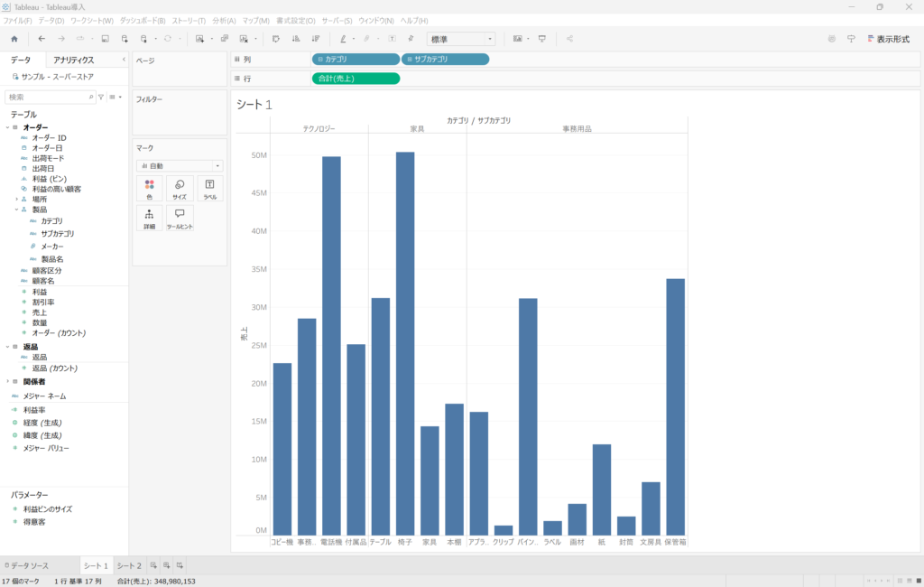The height and width of the screenshot is (587, 924).
Task: Click the undo back arrow in toolbar
Action: pyautogui.click(x=42, y=39)
